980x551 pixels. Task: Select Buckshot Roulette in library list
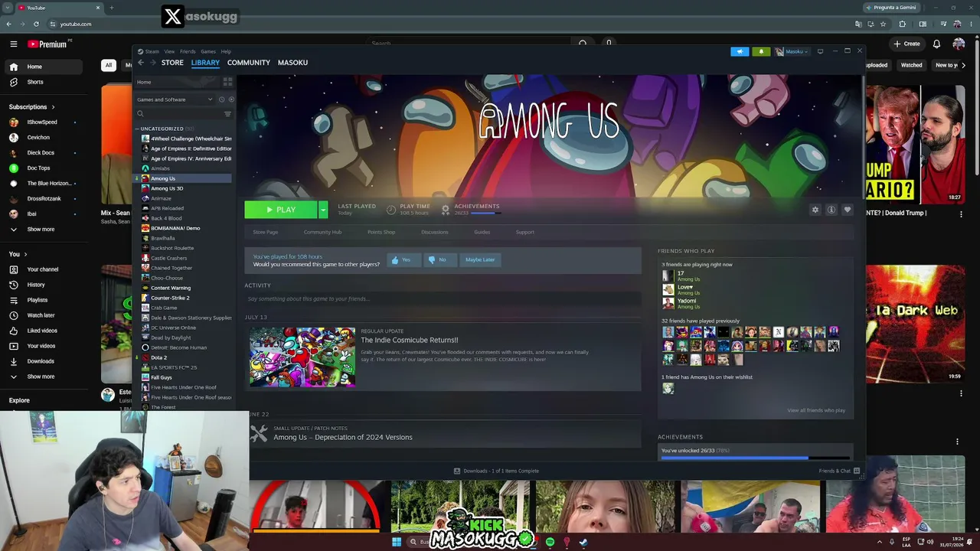tap(182, 248)
